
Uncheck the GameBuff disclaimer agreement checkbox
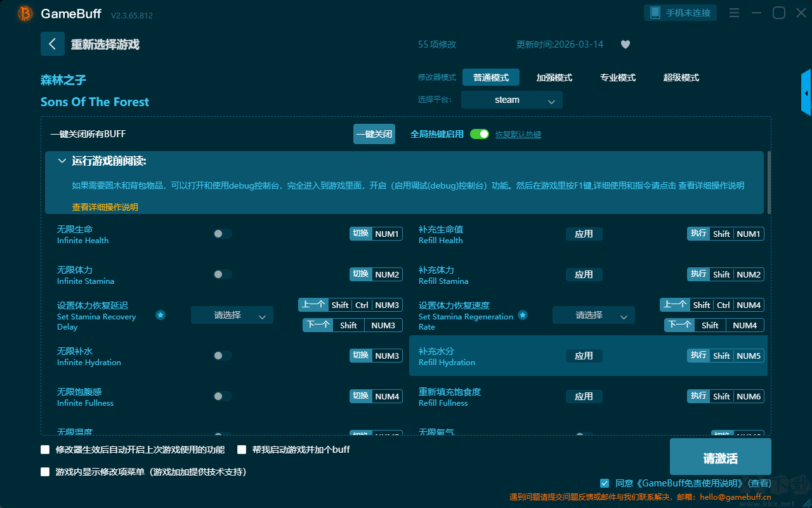pyautogui.click(x=605, y=483)
